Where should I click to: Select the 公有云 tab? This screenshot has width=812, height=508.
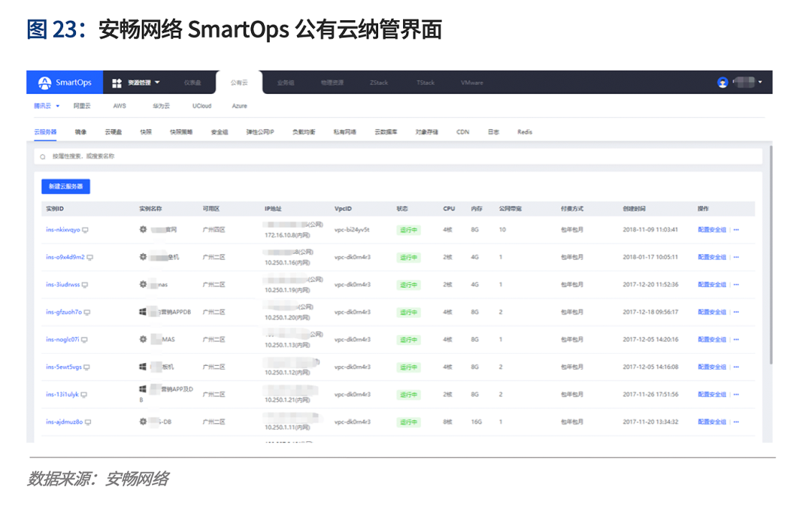(239, 83)
